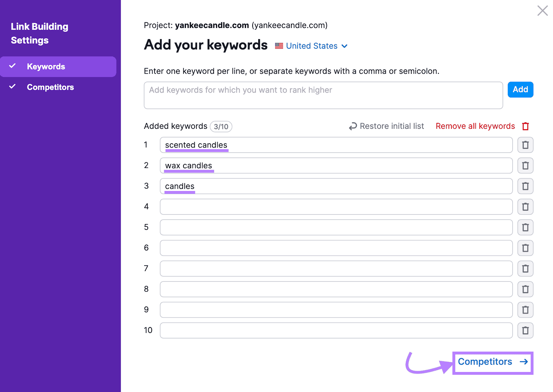
Task: Click the trash icon for empty row 5
Action: point(525,227)
